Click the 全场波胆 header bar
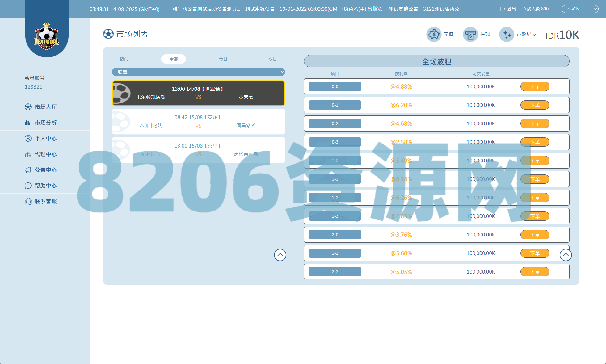The width and height of the screenshot is (606, 364). coord(436,61)
